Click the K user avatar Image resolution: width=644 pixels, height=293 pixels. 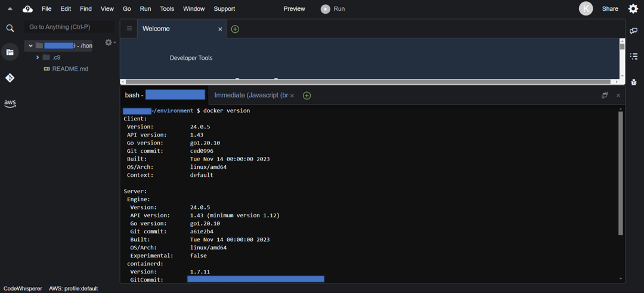(586, 8)
